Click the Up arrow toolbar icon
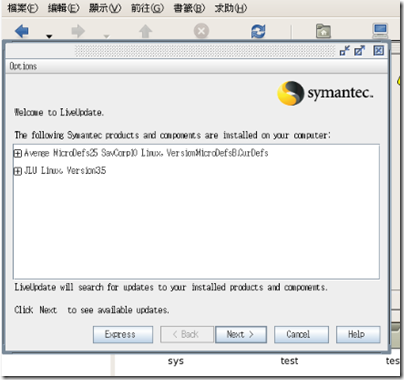 point(145,31)
